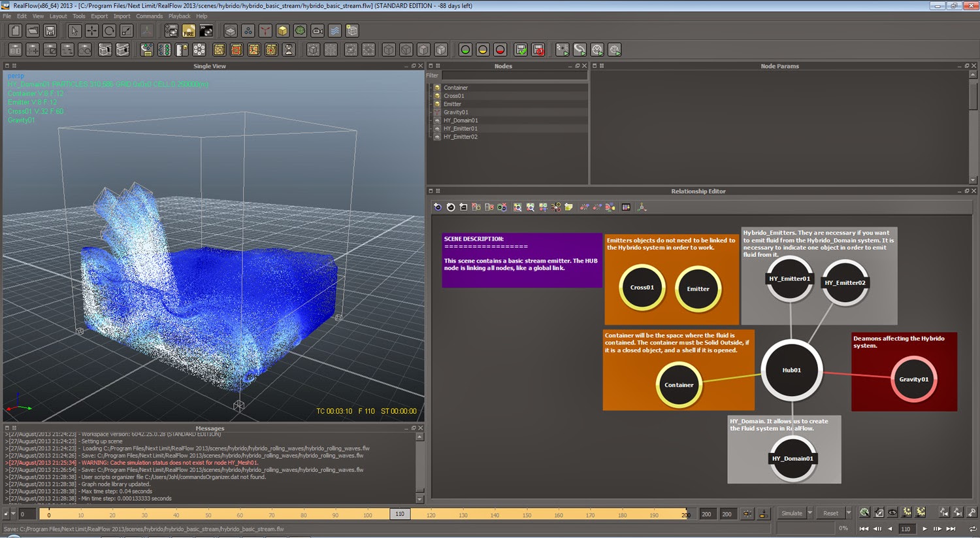Click the camera icon in toolbar

click(x=318, y=31)
